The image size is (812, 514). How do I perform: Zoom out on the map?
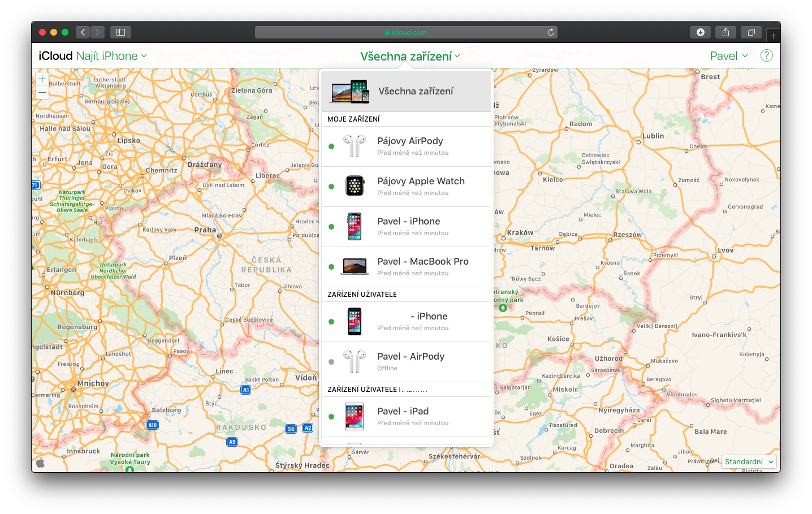pyautogui.click(x=42, y=92)
